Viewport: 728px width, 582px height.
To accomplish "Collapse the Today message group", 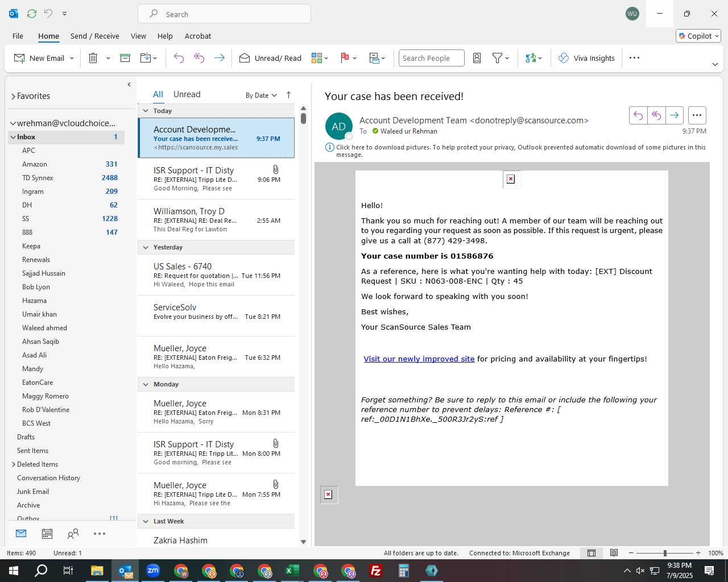I will [x=146, y=111].
